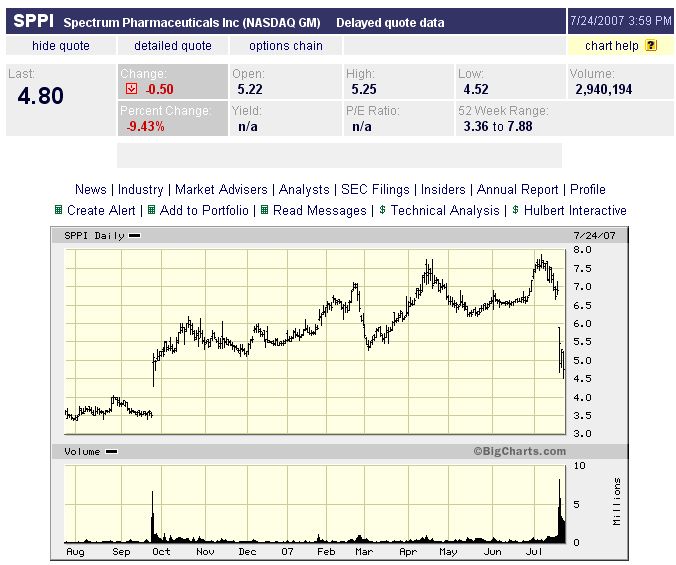Click the chart help question mark icon
Screen dimensions: 676x565
651,45
